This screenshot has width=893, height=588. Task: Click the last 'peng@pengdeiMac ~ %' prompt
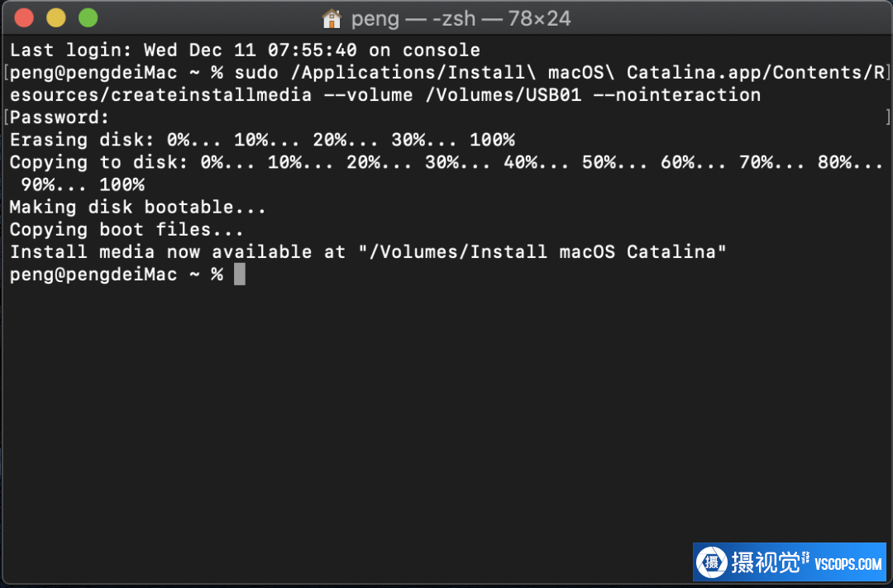point(117,274)
